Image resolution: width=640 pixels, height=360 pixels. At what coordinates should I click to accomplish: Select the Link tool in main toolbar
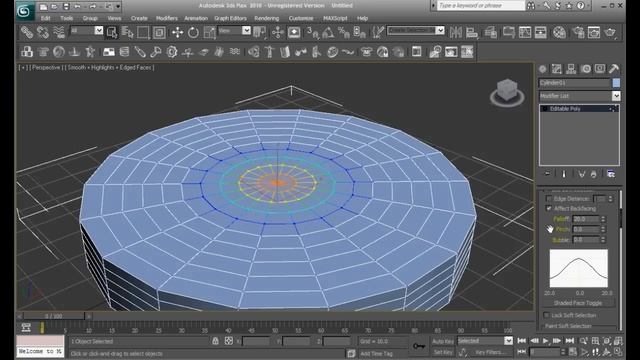tap(27, 32)
